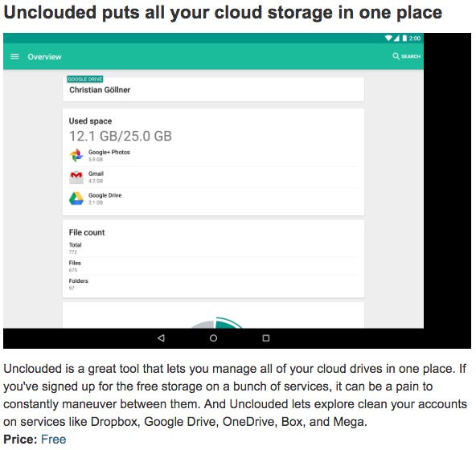The width and height of the screenshot is (476, 450).
Task: Tap the Android recent apps square
Action: point(266,338)
